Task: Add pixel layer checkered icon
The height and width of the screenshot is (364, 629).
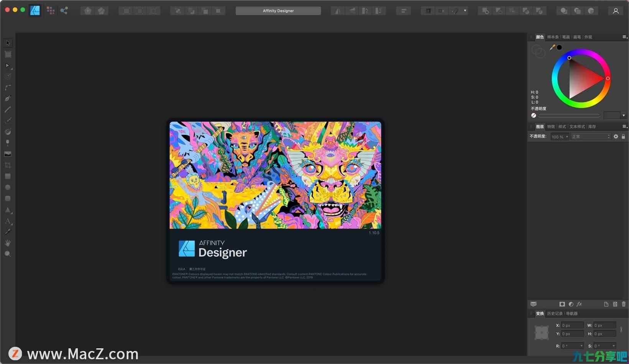Action: click(615, 304)
